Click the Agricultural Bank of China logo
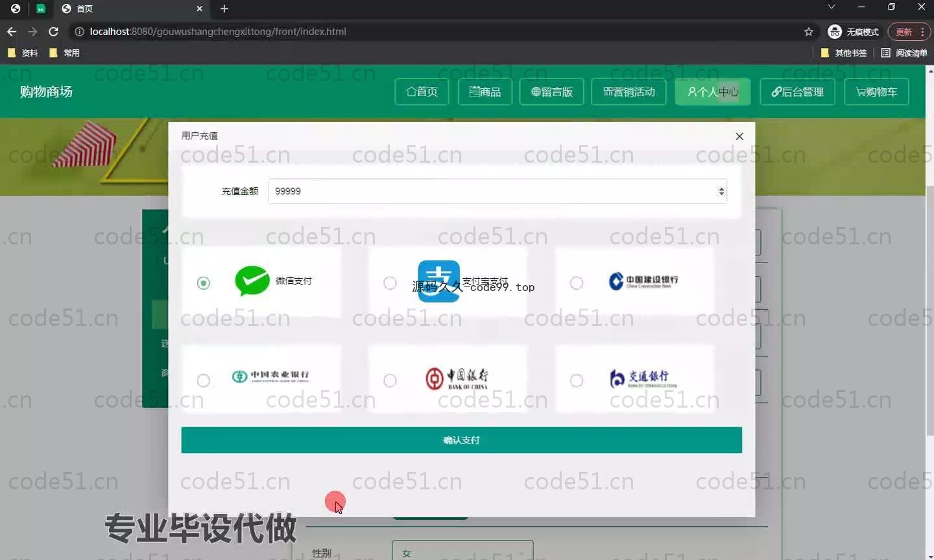This screenshot has height=560, width=934. pos(270,377)
